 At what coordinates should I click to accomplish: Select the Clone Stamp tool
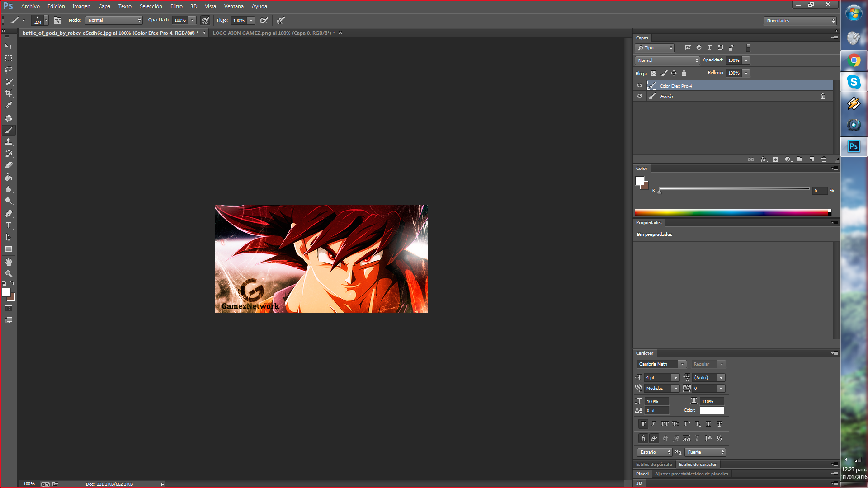9,142
